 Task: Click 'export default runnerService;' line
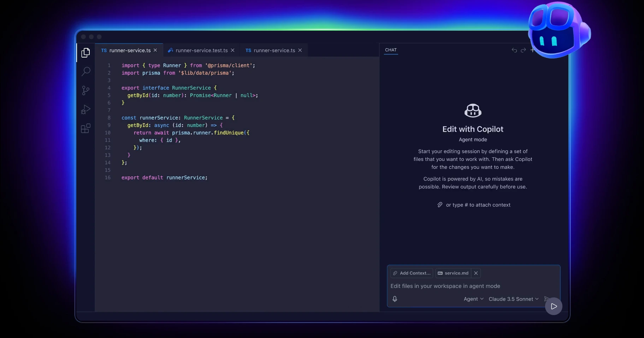164,177
